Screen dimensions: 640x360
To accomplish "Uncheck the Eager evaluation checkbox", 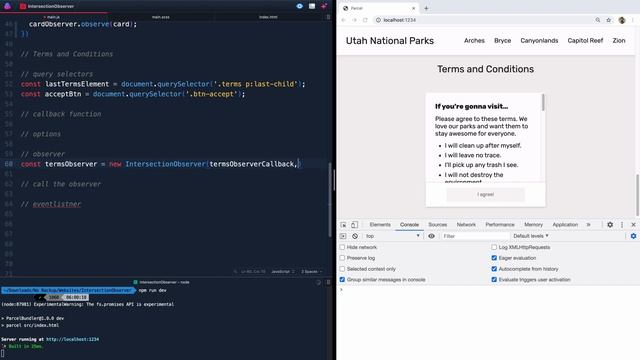I will [x=494, y=258].
